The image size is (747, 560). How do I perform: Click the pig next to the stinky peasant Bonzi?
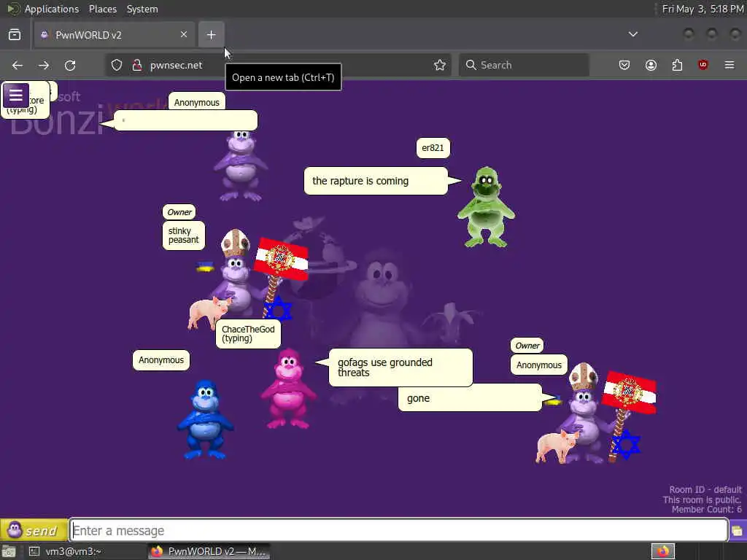(x=208, y=312)
